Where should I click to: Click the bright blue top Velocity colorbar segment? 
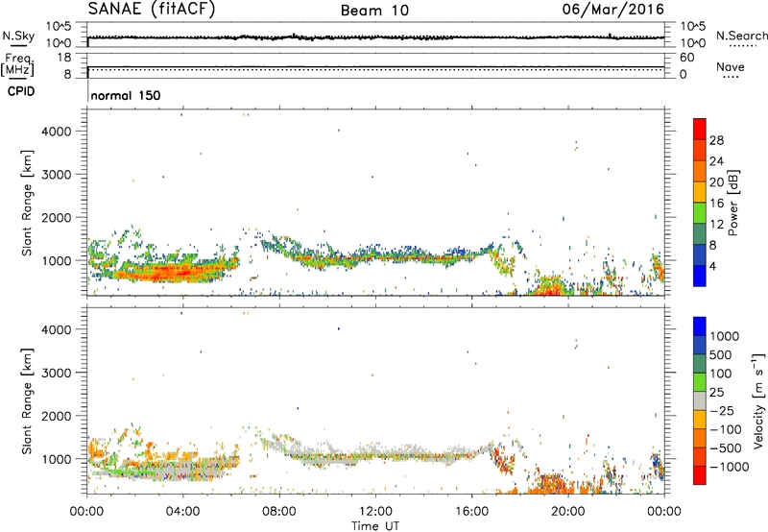(x=700, y=326)
